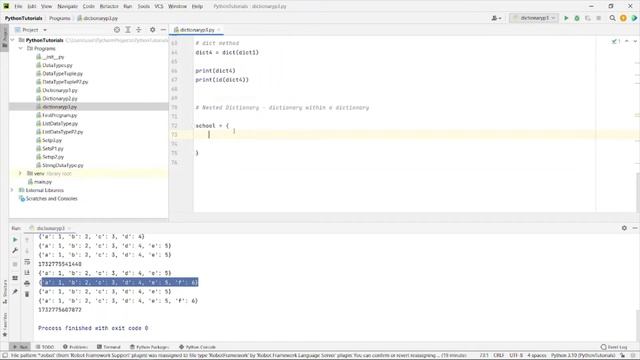Click Run with Coverage icon in toolbar
This screenshot has width=640, height=360.
pos(588,18)
